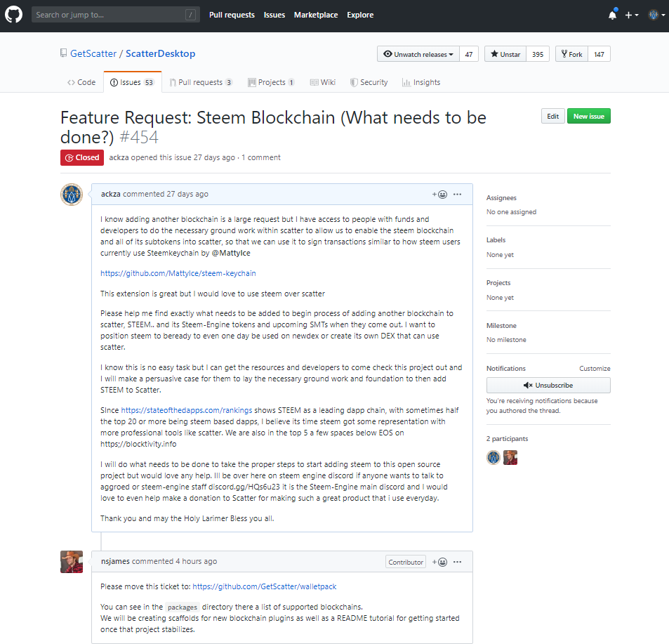The image size is (669, 644).
Task: Switch to the Wiki tab
Action: (323, 82)
